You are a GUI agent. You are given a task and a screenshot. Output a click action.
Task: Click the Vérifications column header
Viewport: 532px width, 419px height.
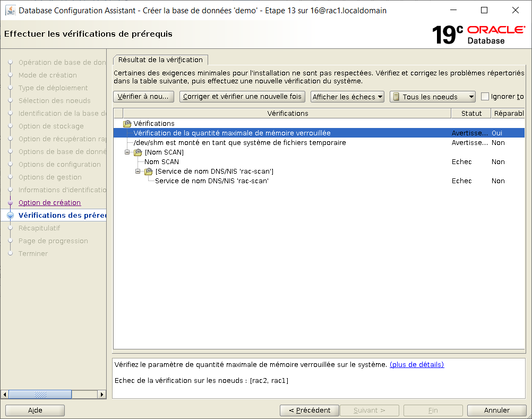pos(287,113)
